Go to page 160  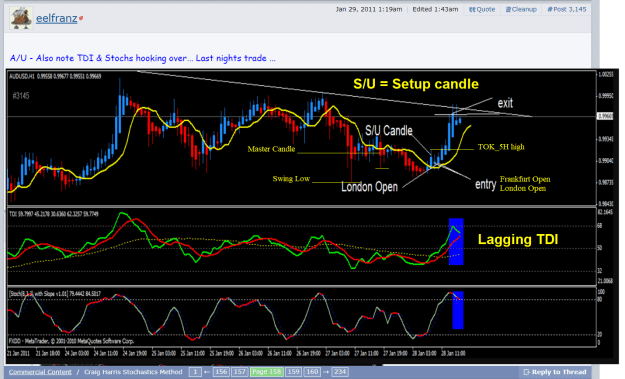pos(312,372)
